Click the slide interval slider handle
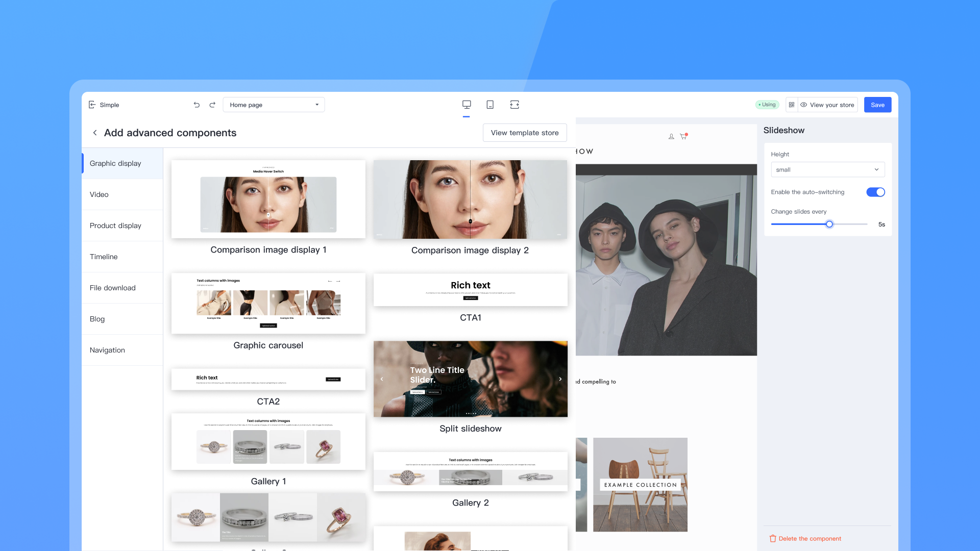The width and height of the screenshot is (980, 551). coord(829,224)
